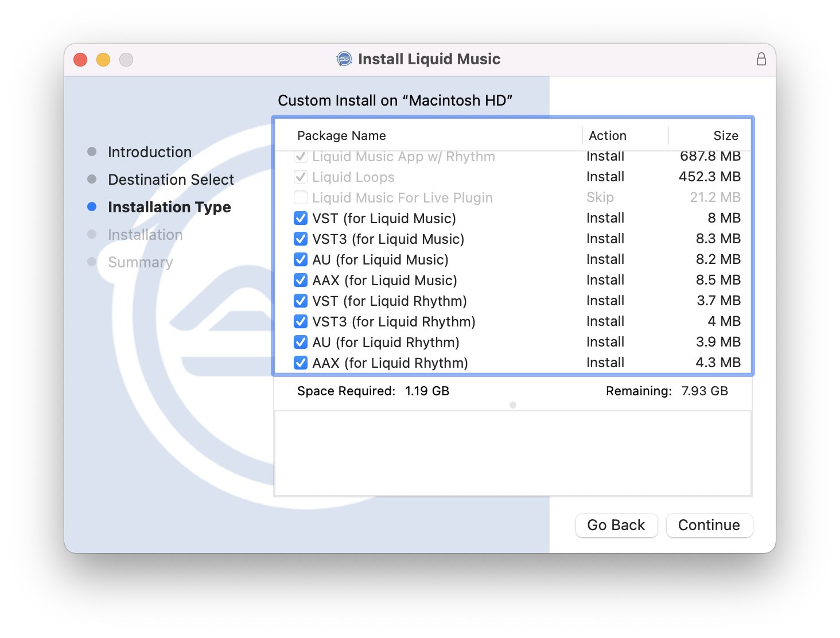The height and width of the screenshot is (638, 840).
Task: Click the split-pane divider dot below Space Required
Action: click(x=513, y=405)
